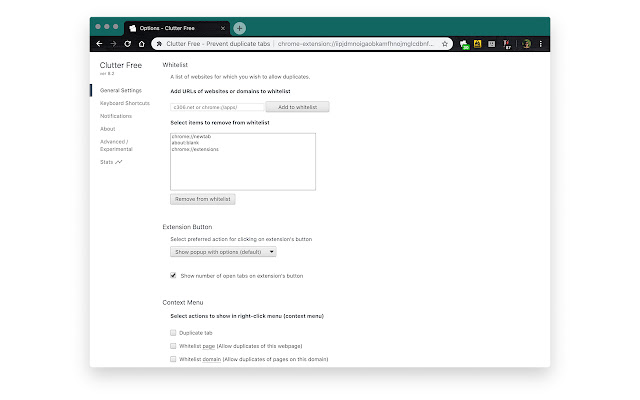Click the Clutter Free title in sidebar

[x=121, y=65]
